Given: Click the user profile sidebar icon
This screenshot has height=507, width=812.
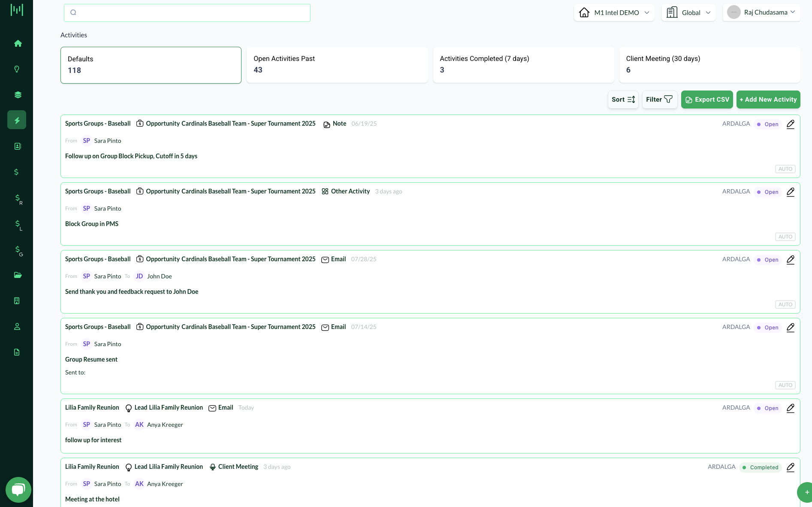Looking at the screenshot, I should [x=17, y=326].
